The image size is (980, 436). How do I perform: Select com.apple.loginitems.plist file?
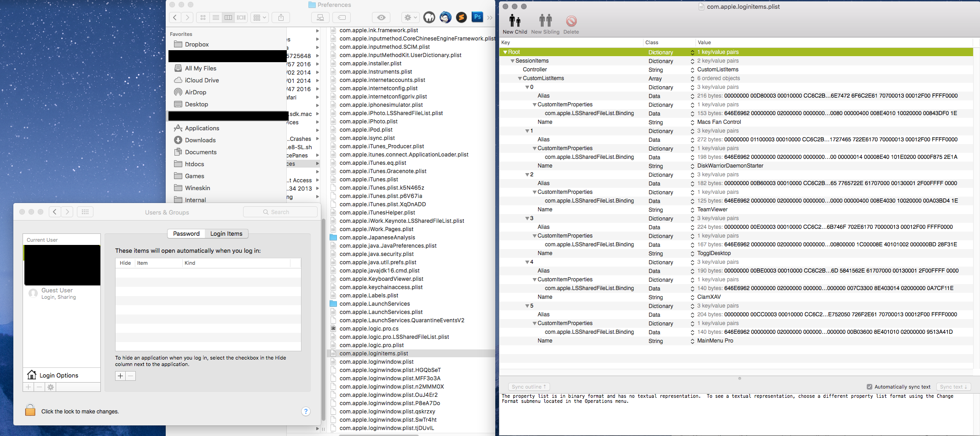point(374,354)
